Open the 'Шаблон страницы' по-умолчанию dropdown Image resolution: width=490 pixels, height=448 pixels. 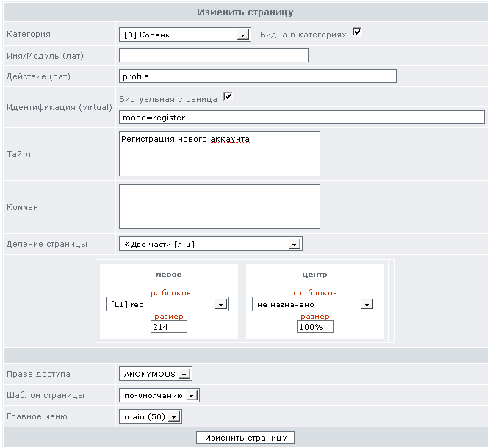(x=159, y=395)
